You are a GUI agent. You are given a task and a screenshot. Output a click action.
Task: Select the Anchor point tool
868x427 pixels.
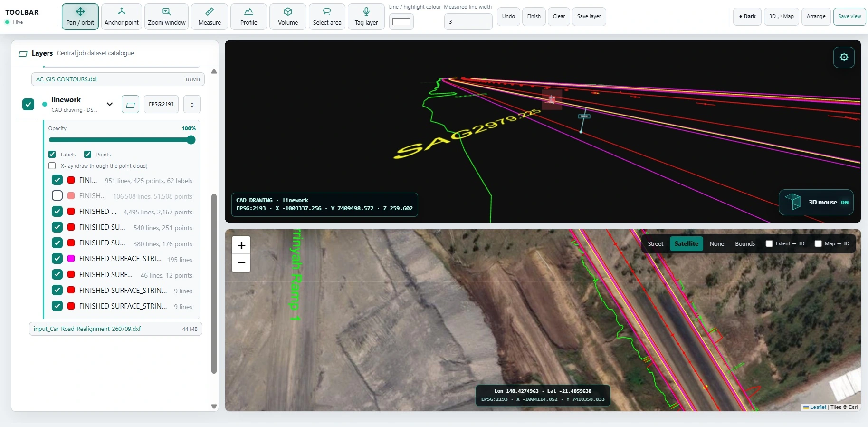tap(122, 17)
